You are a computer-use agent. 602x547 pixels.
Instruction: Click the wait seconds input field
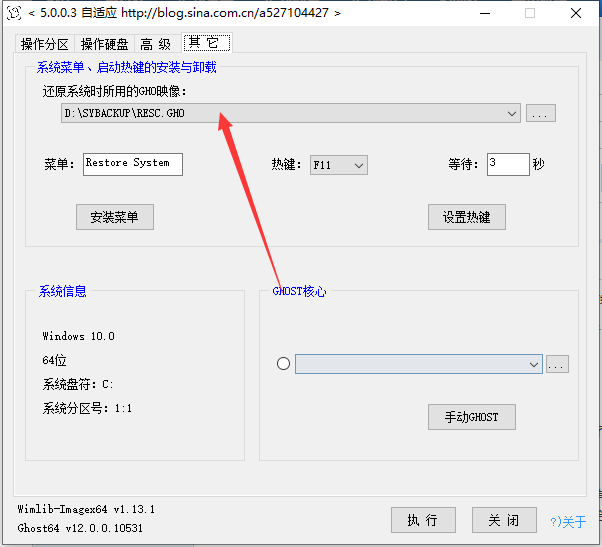coord(508,164)
